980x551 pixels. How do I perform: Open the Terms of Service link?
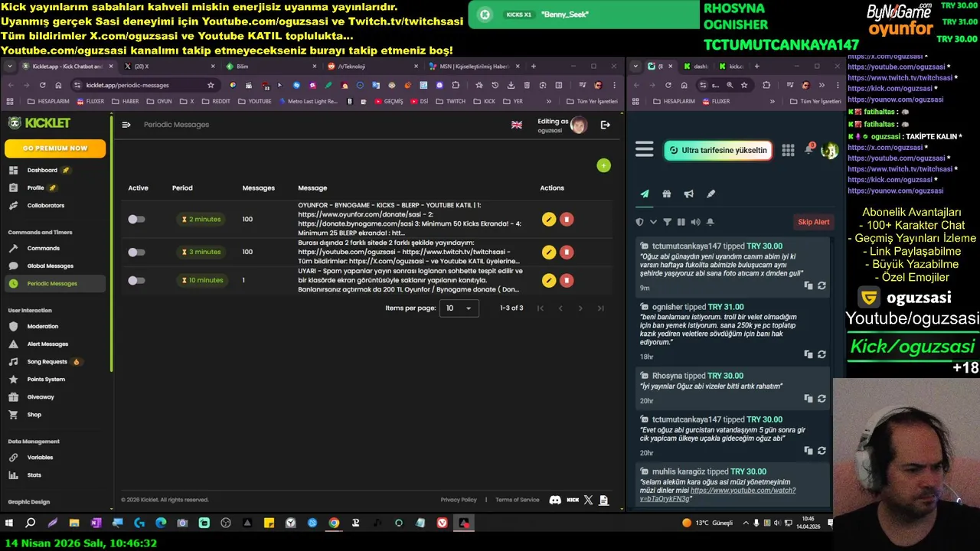point(518,500)
